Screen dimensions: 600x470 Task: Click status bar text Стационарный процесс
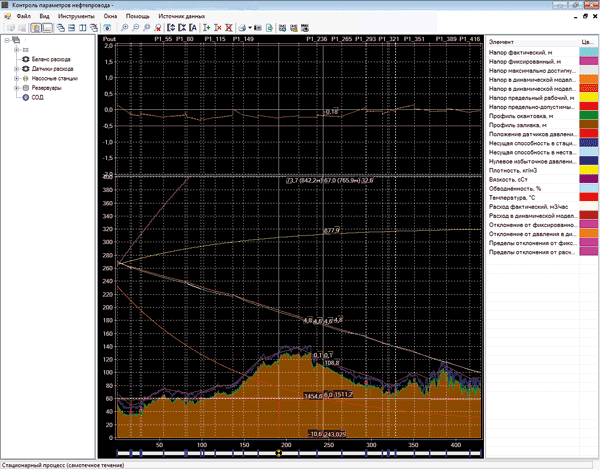(x=63, y=465)
